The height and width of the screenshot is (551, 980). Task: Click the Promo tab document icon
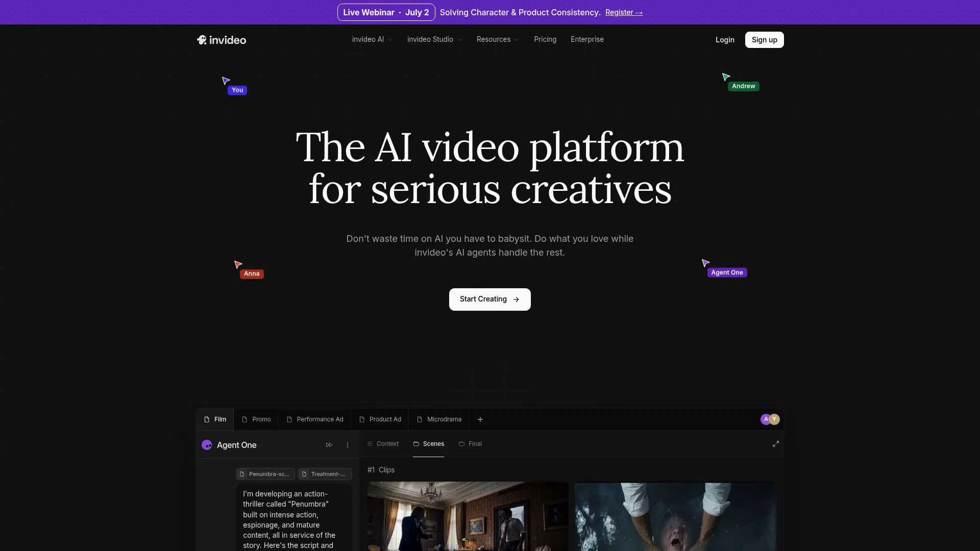pos(244,419)
